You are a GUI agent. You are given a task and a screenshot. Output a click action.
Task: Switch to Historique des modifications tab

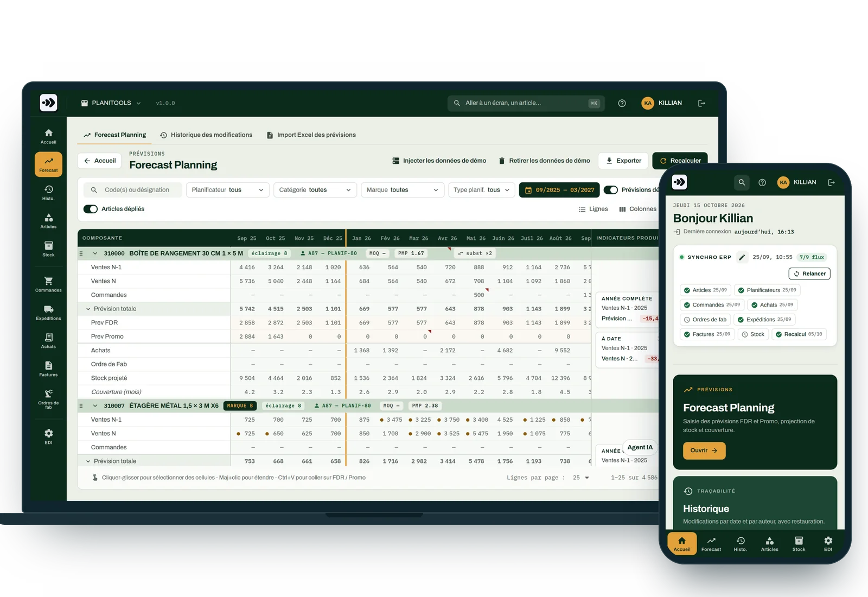pyautogui.click(x=206, y=135)
